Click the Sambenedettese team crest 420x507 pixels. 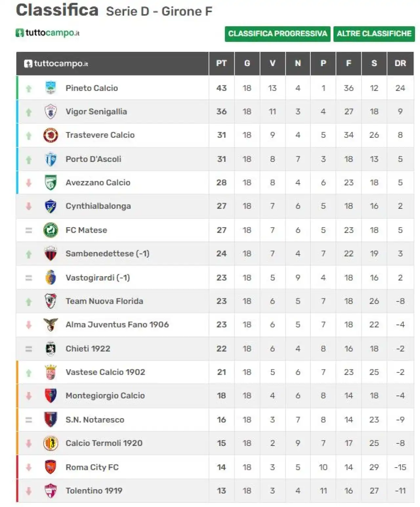coord(51,253)
